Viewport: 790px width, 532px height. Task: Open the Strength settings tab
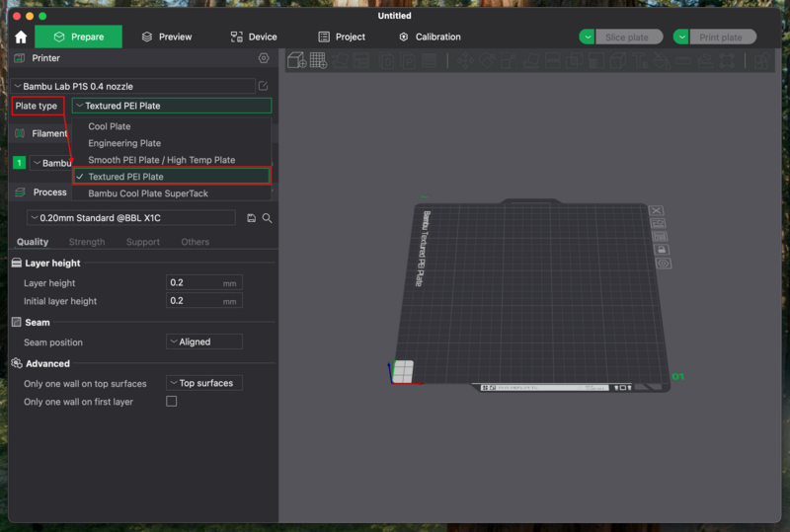point(87,242)
